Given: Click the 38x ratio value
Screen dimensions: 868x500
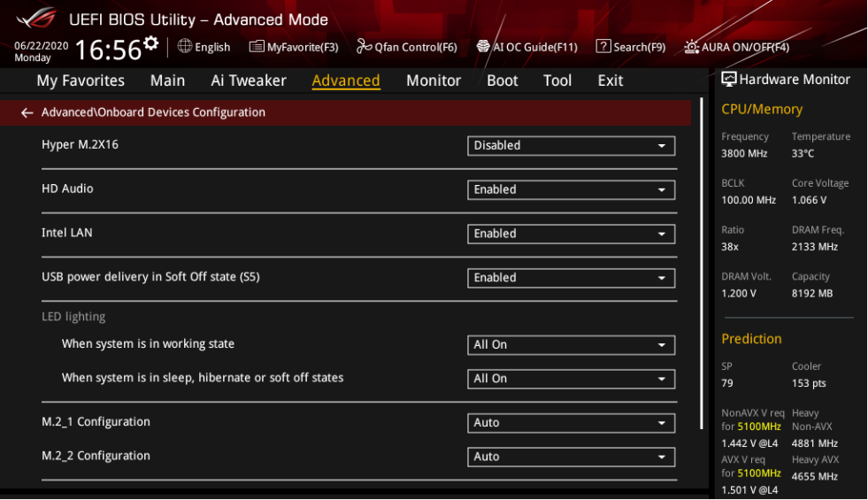Looking at the screenshot, I should [730, 247].
